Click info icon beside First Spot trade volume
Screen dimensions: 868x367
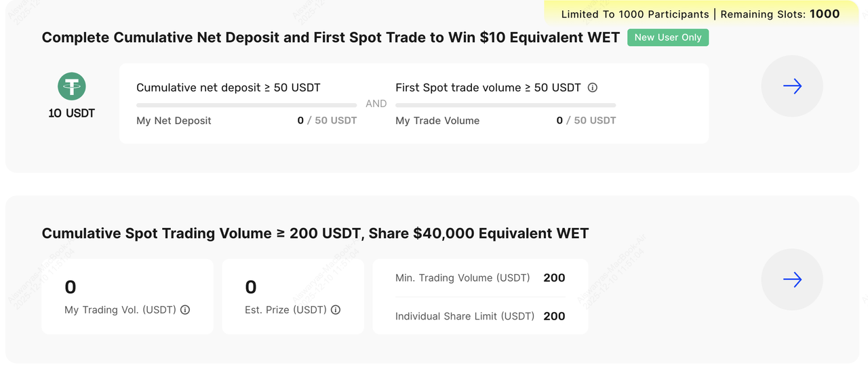point(593,88)
